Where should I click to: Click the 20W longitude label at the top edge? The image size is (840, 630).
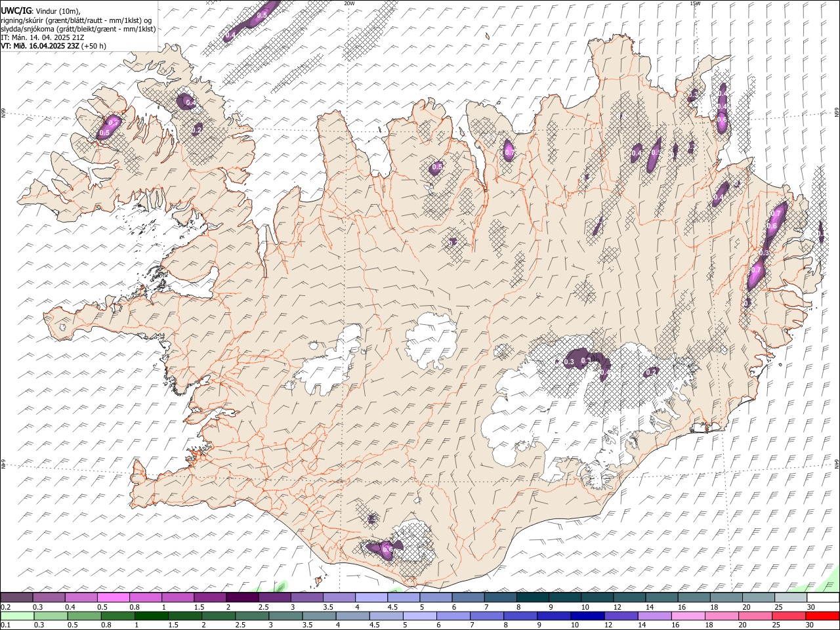(x=349, y=3)
